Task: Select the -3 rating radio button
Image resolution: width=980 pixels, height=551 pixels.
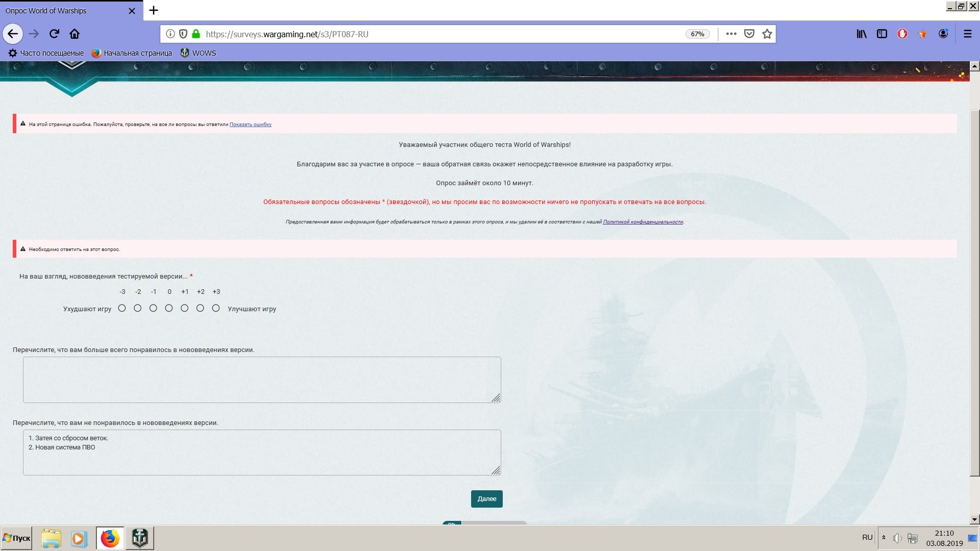Action: [122, 308]
